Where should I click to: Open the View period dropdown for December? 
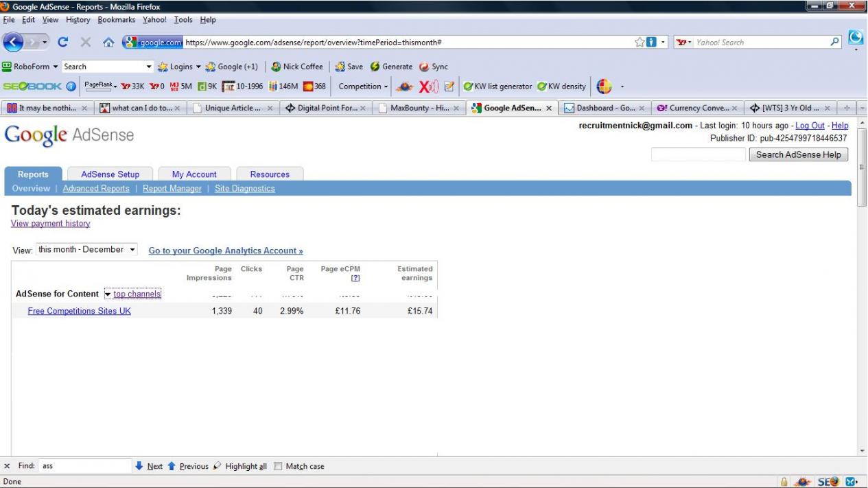(x=87, y=249)
